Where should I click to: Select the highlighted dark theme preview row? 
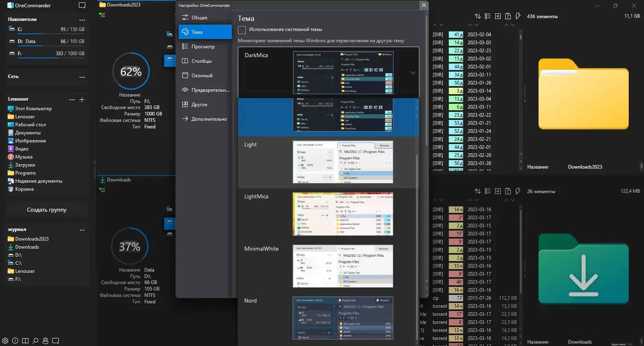(x=328, y=117)
